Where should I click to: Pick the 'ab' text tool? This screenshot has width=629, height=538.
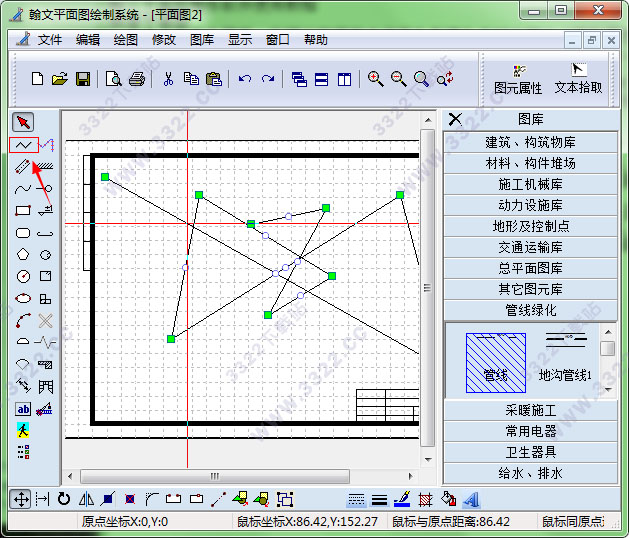point(23,409)
